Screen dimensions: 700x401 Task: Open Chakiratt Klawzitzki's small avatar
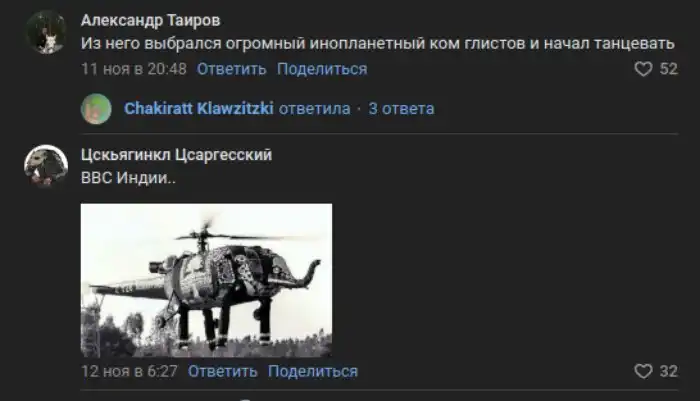tap(96, 109)
